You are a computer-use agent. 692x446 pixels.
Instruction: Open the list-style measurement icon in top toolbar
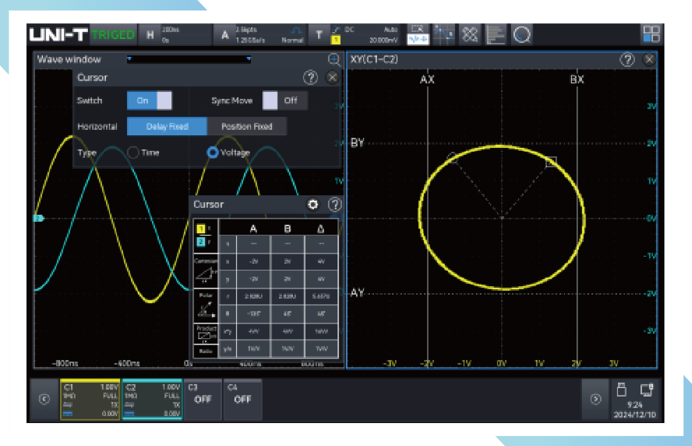pyautogui.click(x=496, y=35)
